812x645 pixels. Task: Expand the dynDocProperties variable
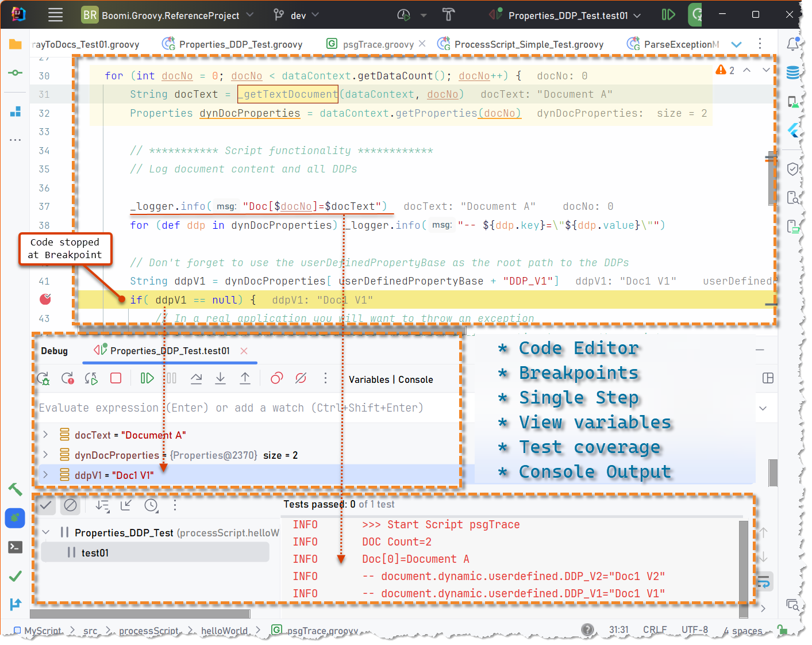(45, 455)
